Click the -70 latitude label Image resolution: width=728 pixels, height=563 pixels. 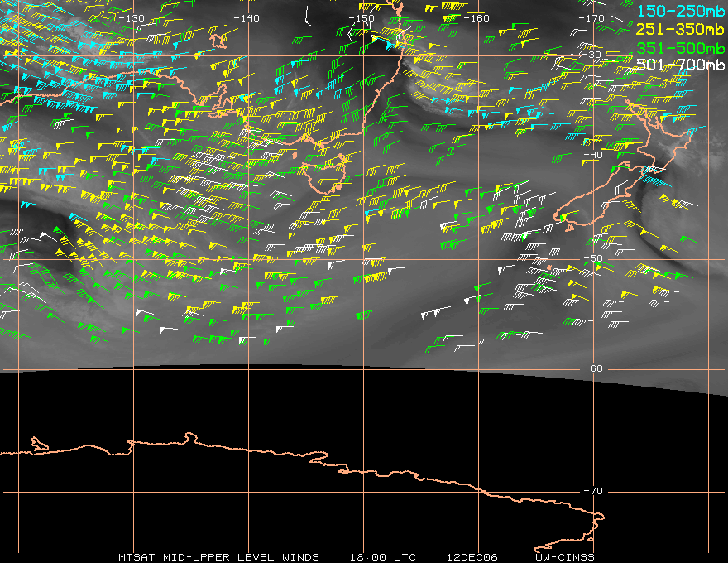point(593,491)
